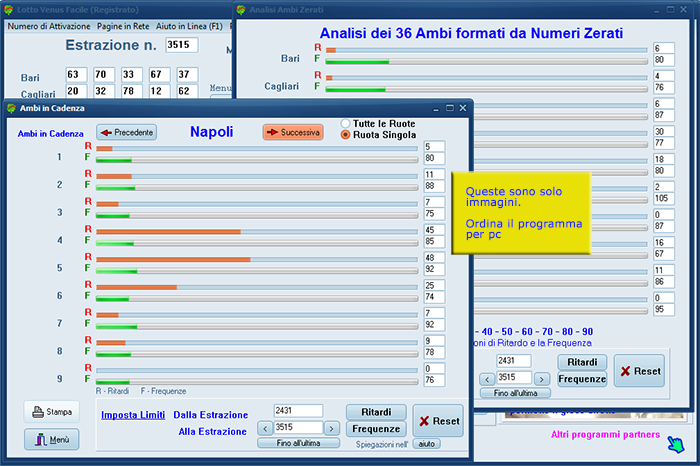The width and height of the screenshot is (700, 466).
Task: Click the Ritardi button in Analisi Ambi Zerati
Action: coord(582,362)
